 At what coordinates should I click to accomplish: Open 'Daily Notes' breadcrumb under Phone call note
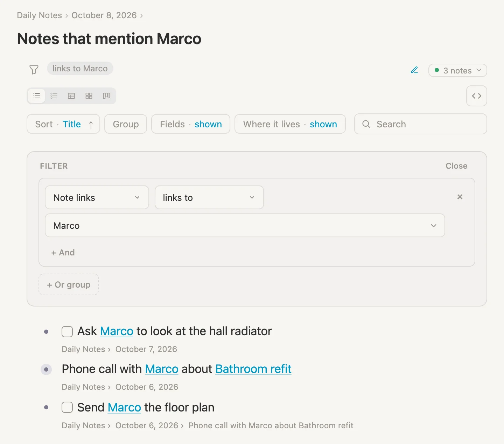click(x=83, y=387)
